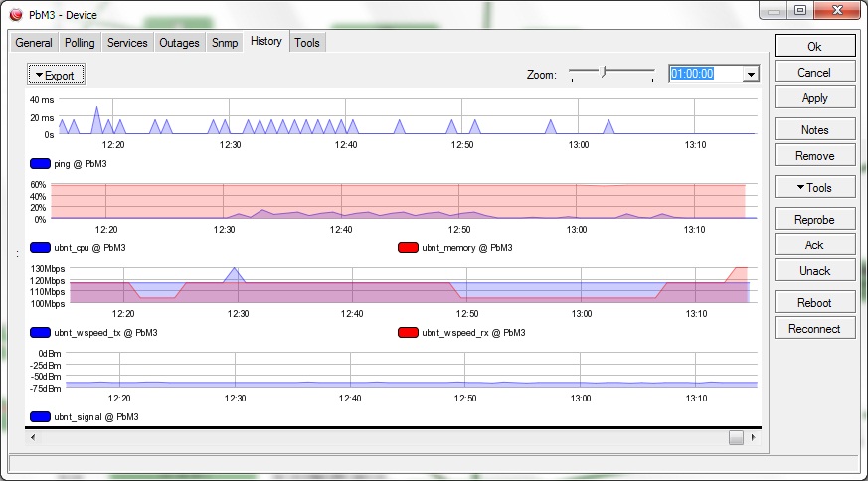This screenshot has width=868, height=481.
Task: Click the red ubnt_wspeed_rx legend swatch
Action: point(408,333)
